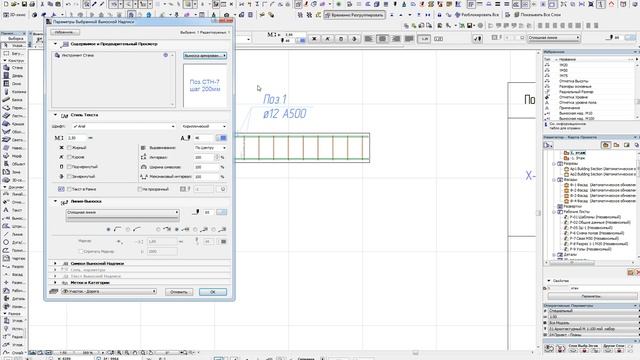Select the Morph tool in the toolbox
640x360 pixels.
(x=12, y=156)
